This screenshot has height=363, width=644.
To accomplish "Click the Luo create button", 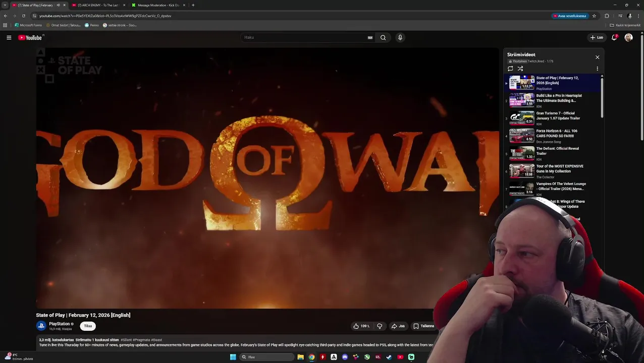I will click(x=597, y=37).
